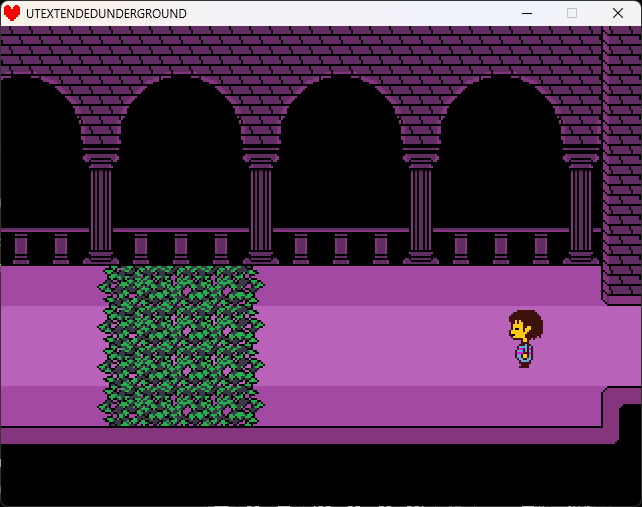The width and height of the screenshot is (642, 507).
Task: Minimize the UTEXTENDEDUNDERGROUND window
Action: pyautogui.click(x=527, y=13)
